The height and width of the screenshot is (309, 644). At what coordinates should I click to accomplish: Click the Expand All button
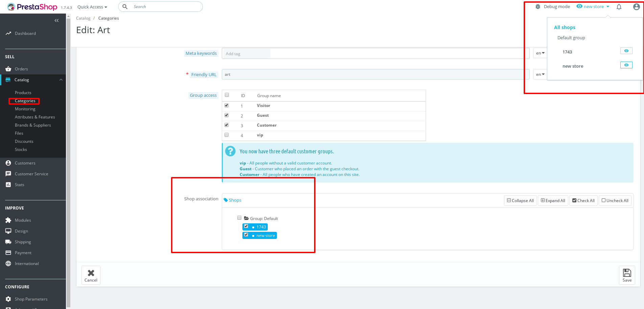click(x=553, y=201)
